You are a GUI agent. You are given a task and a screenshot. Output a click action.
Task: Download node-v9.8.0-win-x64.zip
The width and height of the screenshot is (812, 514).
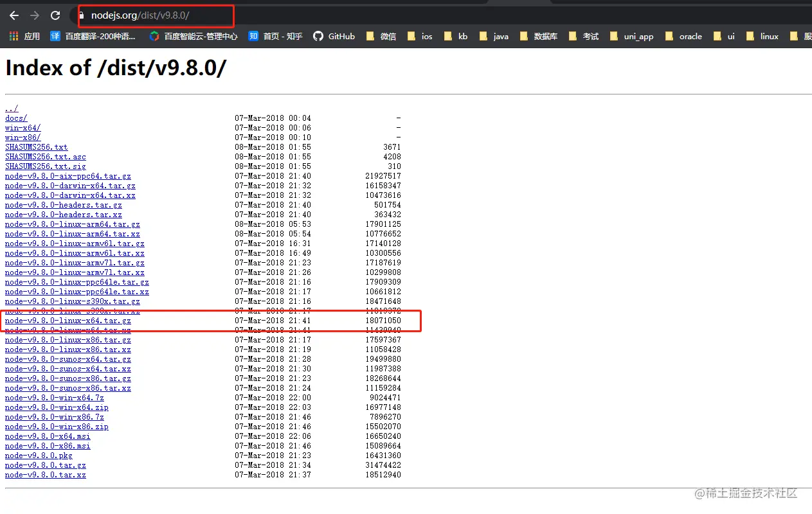tap(57, 407)
